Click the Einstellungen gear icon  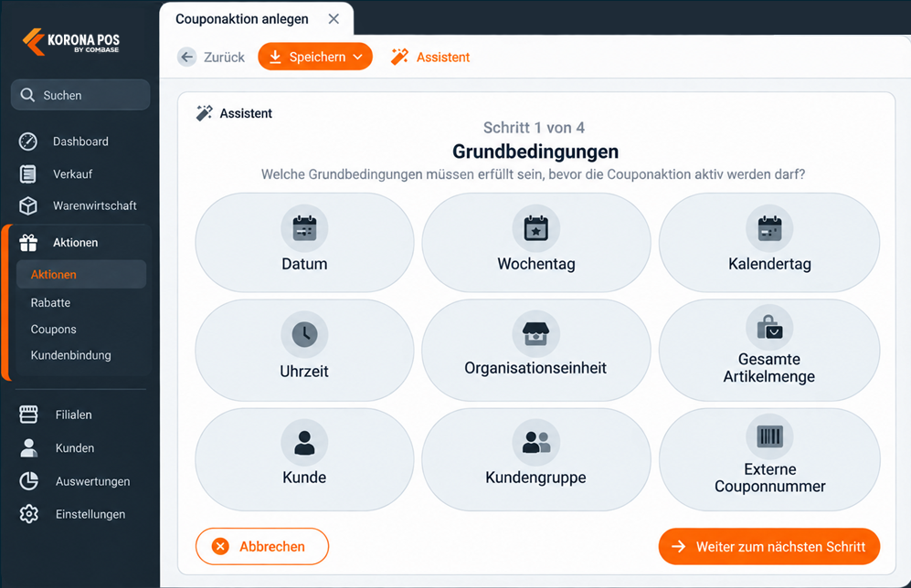tap(28, 514)
